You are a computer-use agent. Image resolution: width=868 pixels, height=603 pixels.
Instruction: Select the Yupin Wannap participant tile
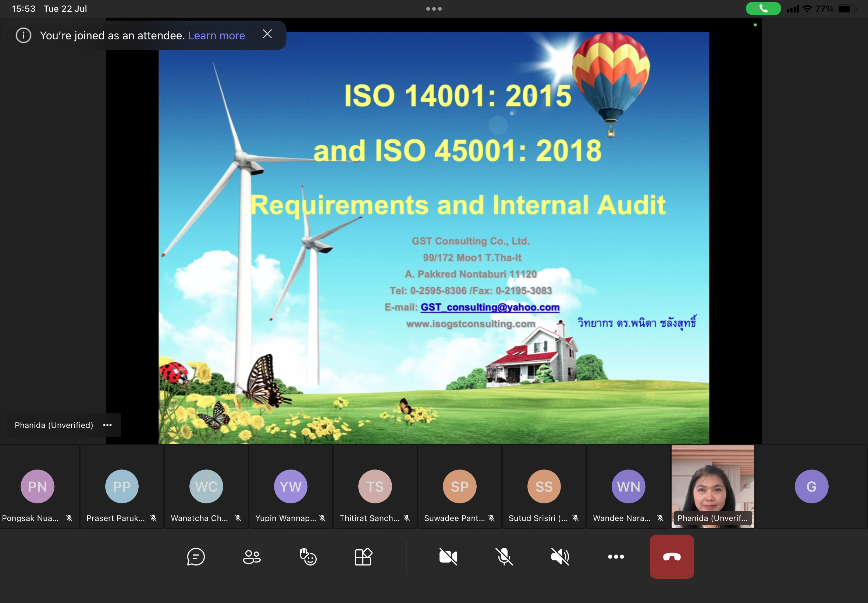pyautogui.click(x=290, y=488)
